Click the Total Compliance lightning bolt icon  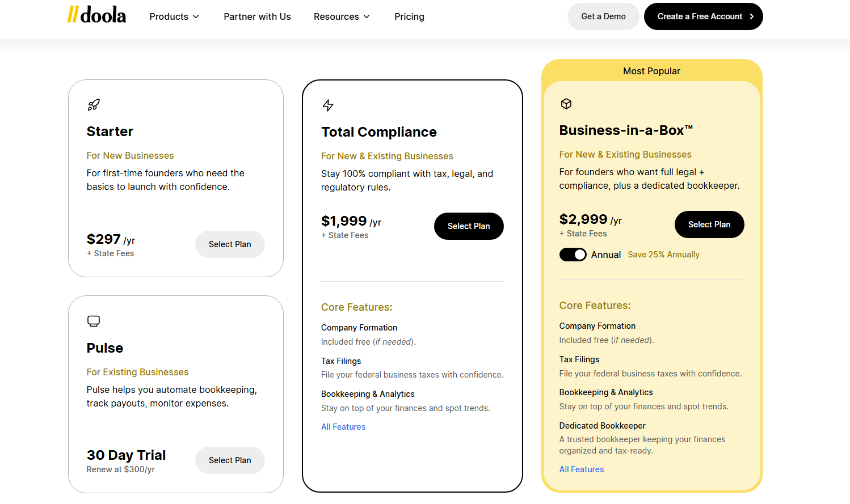(328, 105)
